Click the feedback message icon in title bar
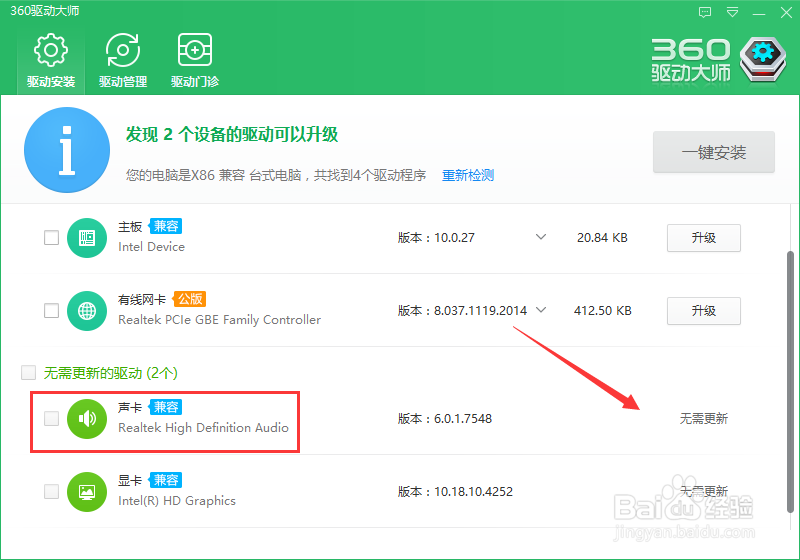Image resolution: width=800 pixels, height=560 pixels. (705, 12)
